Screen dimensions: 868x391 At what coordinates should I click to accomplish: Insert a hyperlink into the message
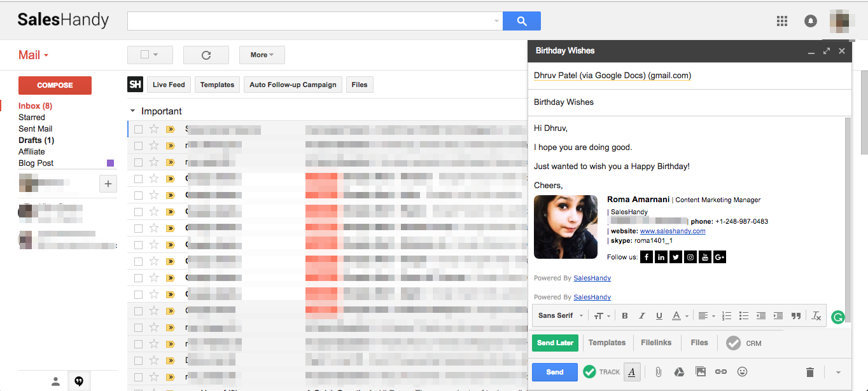(x=721, y=372)
